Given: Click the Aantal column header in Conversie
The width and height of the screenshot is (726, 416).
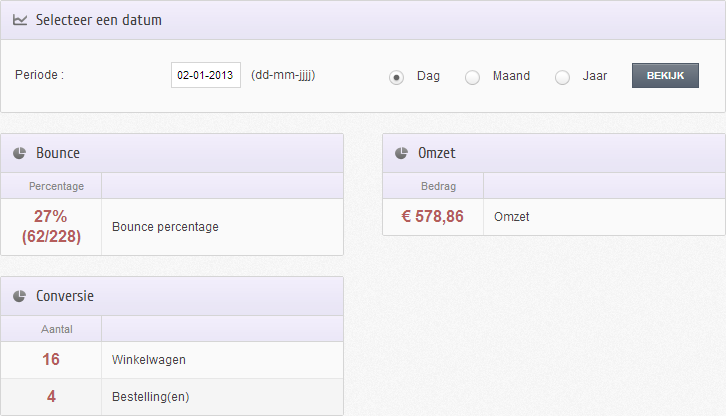Looking at the screenshot, I should (x=56, y=329).
